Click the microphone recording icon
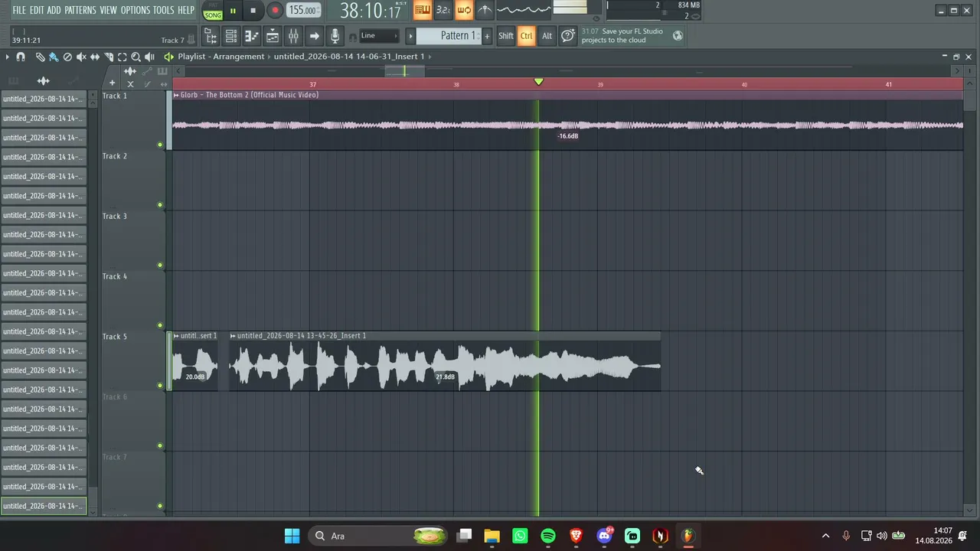Screen dimensions: 980x551 point(335,36)
